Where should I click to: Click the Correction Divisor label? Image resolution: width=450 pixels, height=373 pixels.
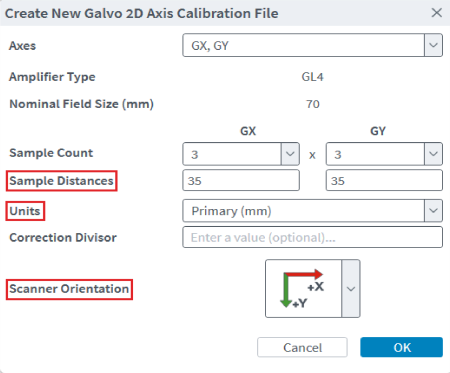pyautogui.click(x=63, y=238)
